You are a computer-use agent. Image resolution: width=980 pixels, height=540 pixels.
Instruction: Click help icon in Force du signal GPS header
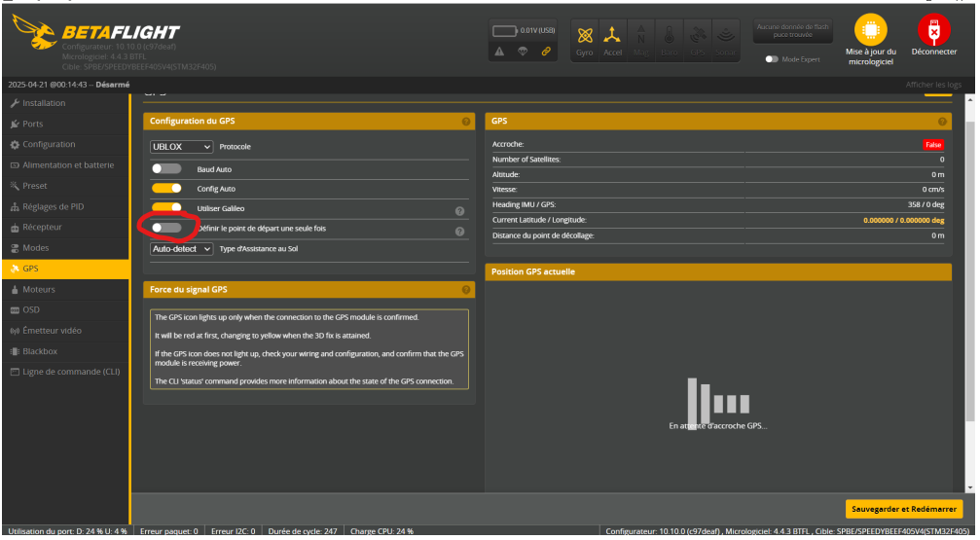(466, 290)
